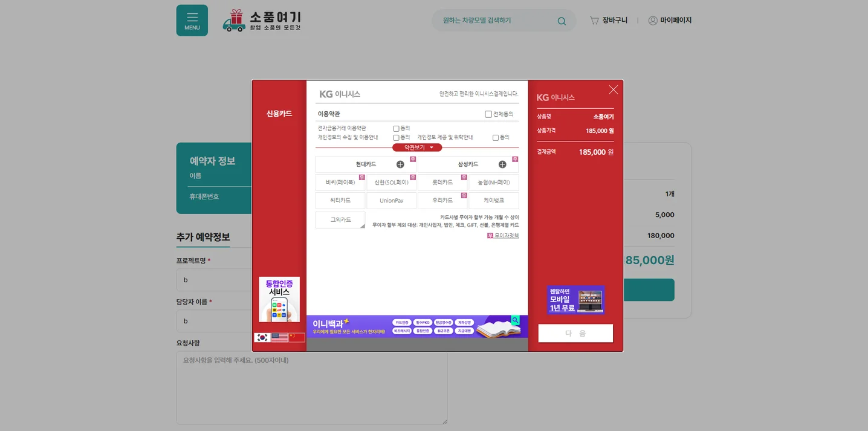The width and height of the screenshot is (868, 431).
Task: Check the 전체동의 checkbox
Action: pyautogui.click(x=488, y=114)
